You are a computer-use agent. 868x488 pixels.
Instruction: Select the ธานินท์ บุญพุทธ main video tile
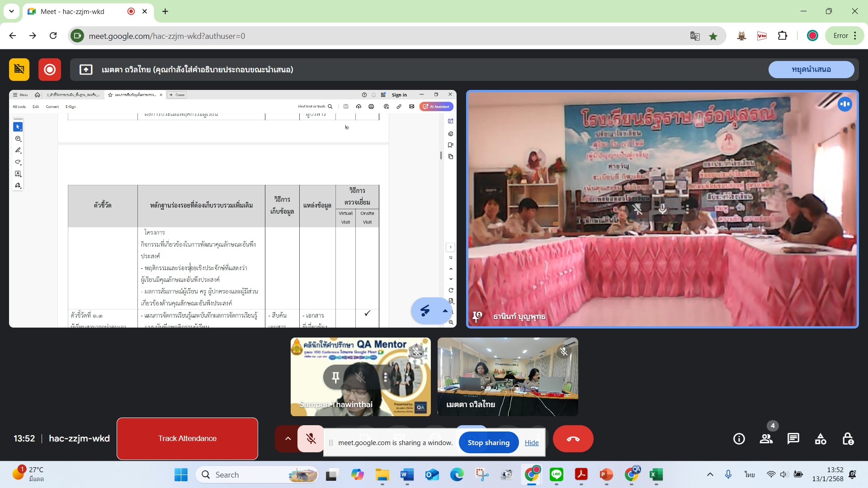coord(662,209)
